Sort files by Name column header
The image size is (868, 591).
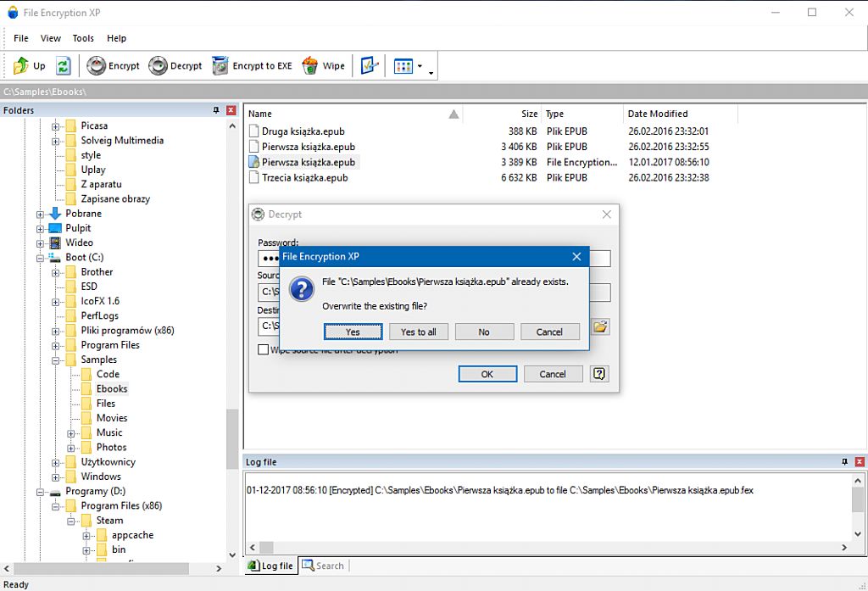coord(353,114)
